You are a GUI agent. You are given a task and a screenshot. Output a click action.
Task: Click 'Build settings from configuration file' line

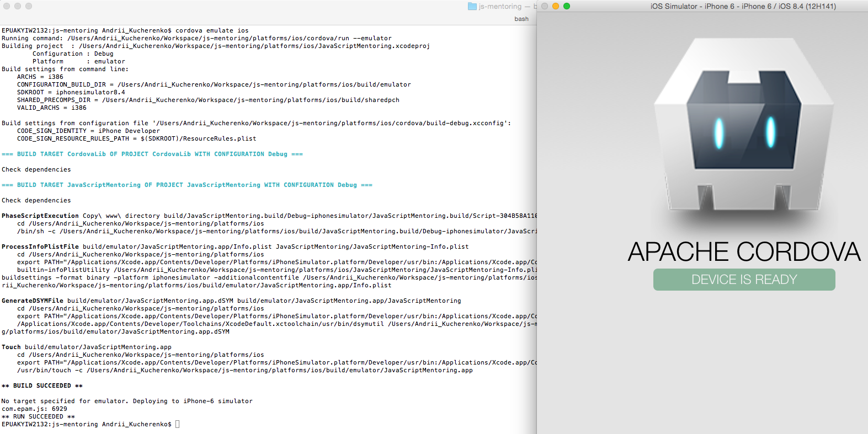(257, 123)
